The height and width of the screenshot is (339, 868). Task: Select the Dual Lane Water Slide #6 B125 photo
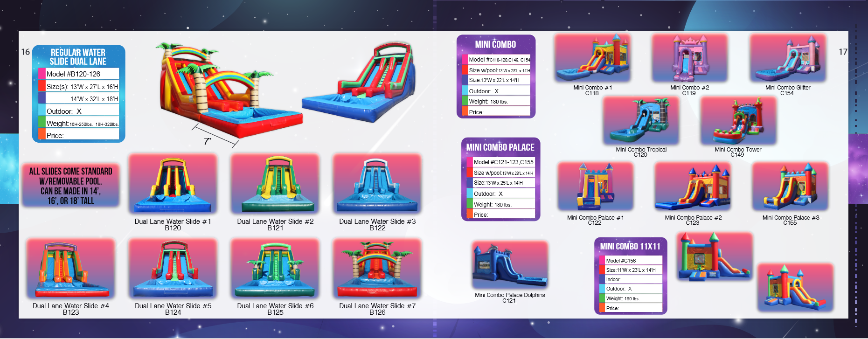(275, 269)
